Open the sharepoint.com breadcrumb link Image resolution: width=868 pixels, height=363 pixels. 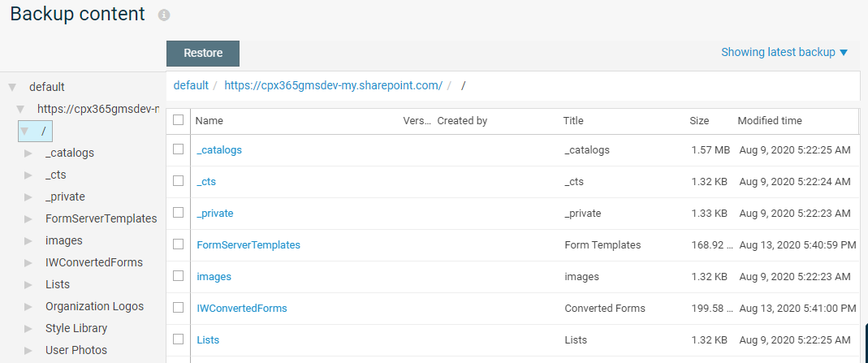tap(333, 85)
